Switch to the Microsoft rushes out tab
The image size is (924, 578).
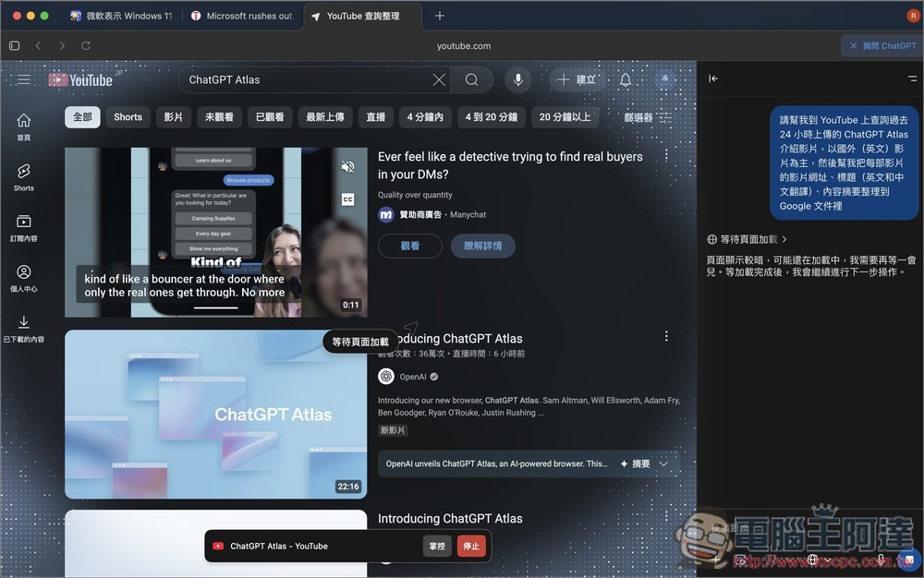[x=242, y=16]
